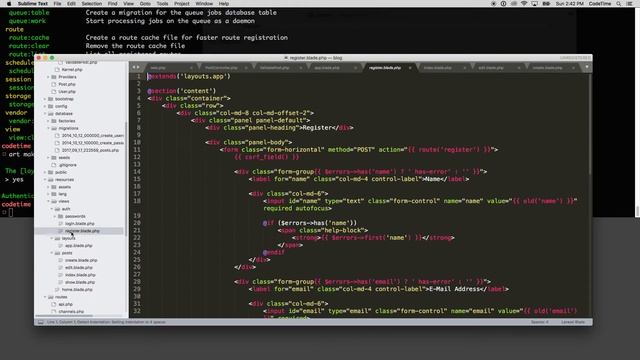The width and height of the screenshot is (640, 360).
Task: Open posts index.blade.php in the sidebar
Action: [x=79, y=275]
